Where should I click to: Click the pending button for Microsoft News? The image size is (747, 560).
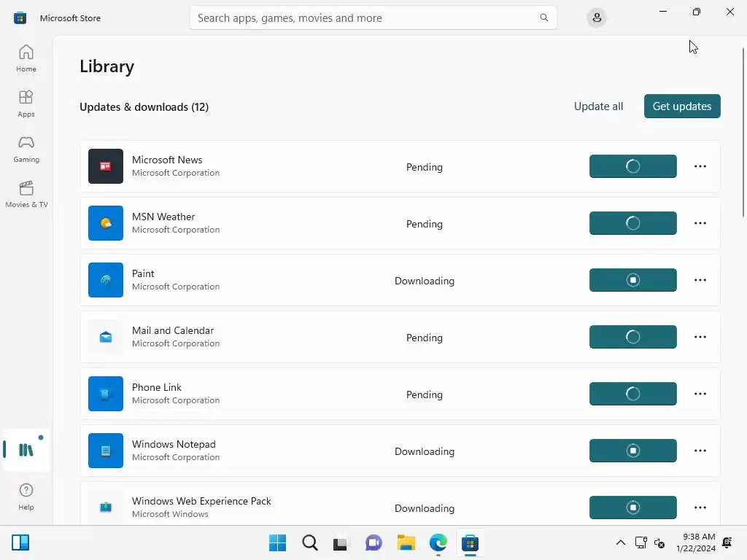coord(632,166)
